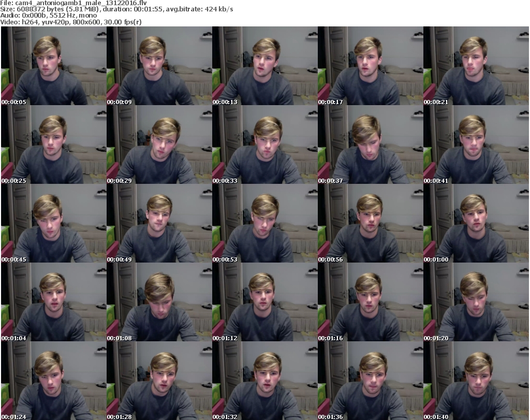Screen dimensions: 530x420
Task: Select the thumbnail stamped 00:00:53
Action: (265, 223)
